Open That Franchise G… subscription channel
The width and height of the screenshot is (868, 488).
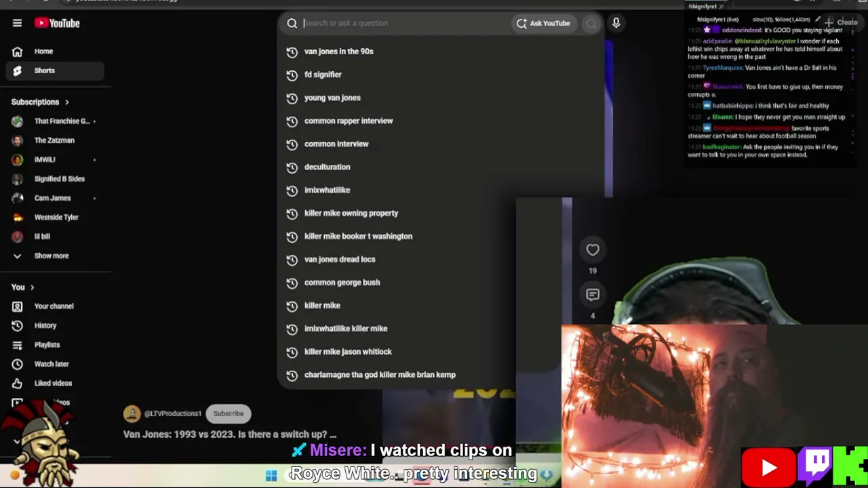[54, 121]
